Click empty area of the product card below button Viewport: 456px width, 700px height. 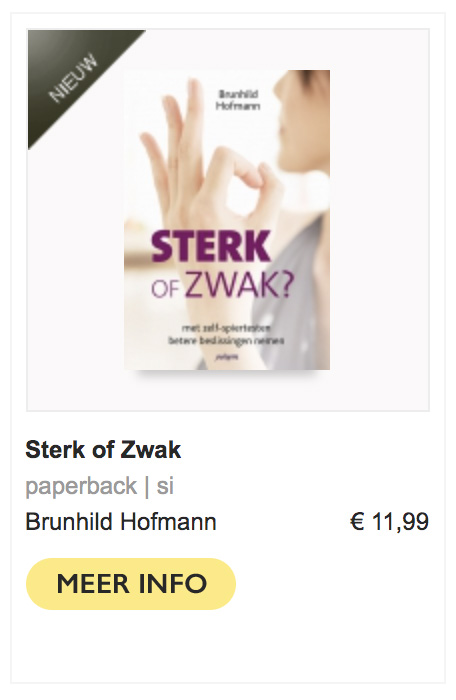228,647
